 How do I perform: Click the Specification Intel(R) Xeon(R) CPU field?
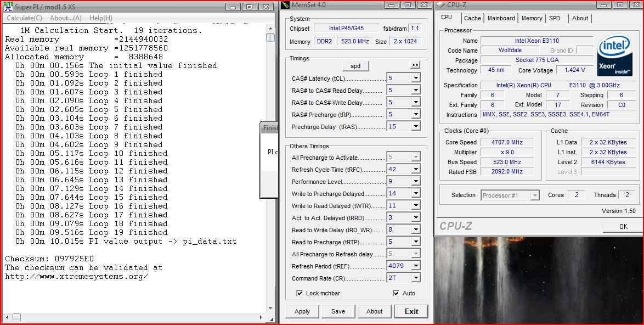pyautogui.click(x=557, y=85)
